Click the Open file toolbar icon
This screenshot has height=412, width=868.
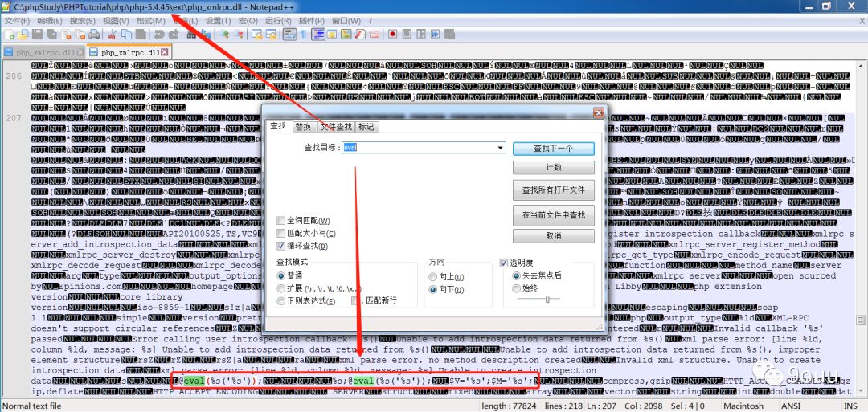point(23,35)
